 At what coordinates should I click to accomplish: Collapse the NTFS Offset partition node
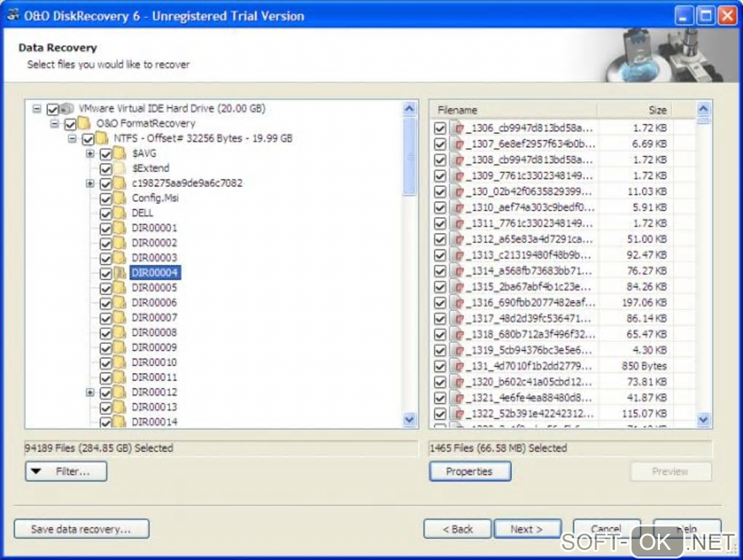tap(72, 139)
